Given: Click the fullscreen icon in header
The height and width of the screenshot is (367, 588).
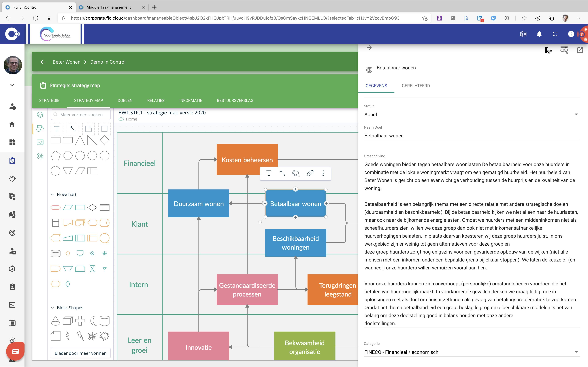Looking at the screenshot, I should 555,34.
